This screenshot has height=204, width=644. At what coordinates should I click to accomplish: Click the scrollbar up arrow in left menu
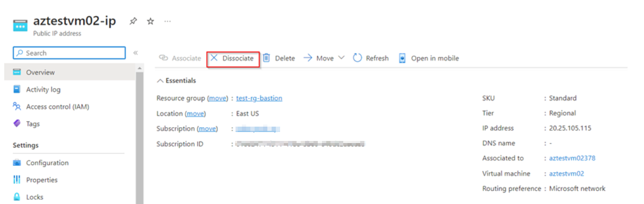[140, 68]
